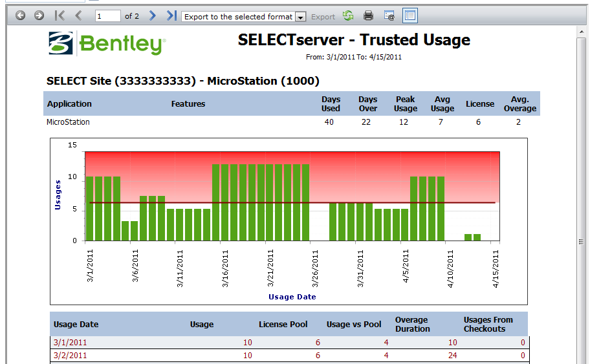Click the Peak Usage column header
The width and height of the screenshot is (590, 364).
point(405,104)
